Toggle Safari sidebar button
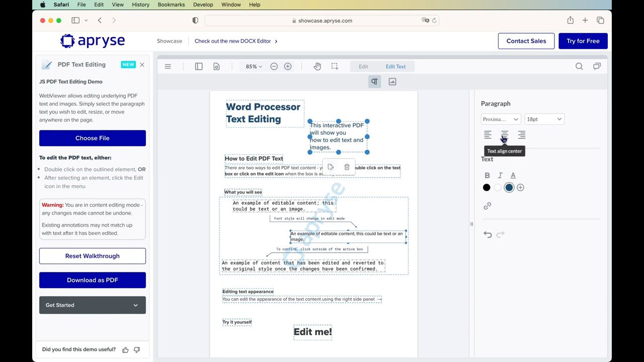The width and height of the screenshot is (644, 362). [x=75, y=21]
